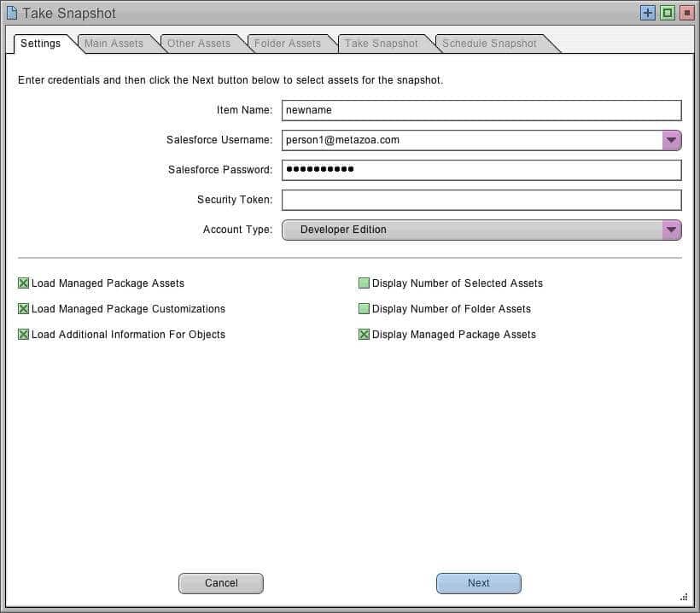Viewport: 700px width, 613px height.
Task: Click the Take Snapshot window title text
Action: (69, 14)
